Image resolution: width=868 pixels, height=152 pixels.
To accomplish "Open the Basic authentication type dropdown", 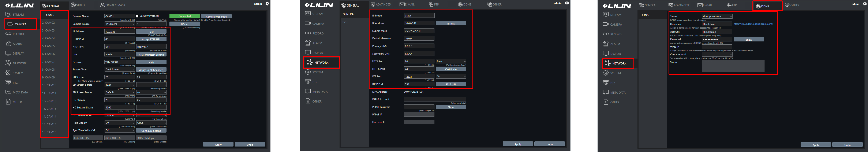I will pyautogui.click(x=451, y=61).
